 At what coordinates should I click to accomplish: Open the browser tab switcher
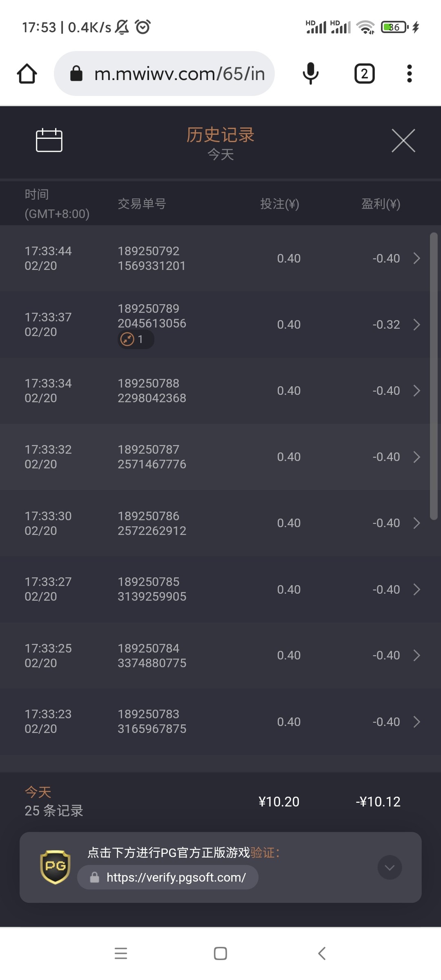(x=364, y=74)
